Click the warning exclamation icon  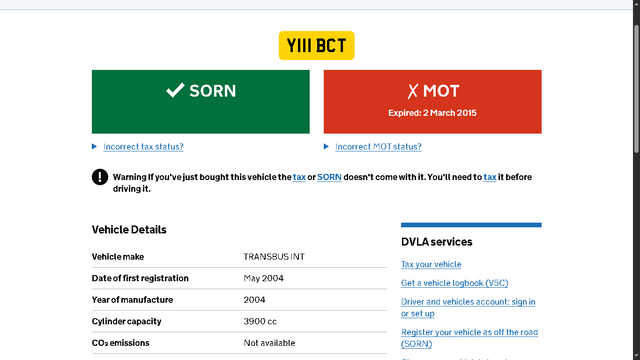pos(100,177)
